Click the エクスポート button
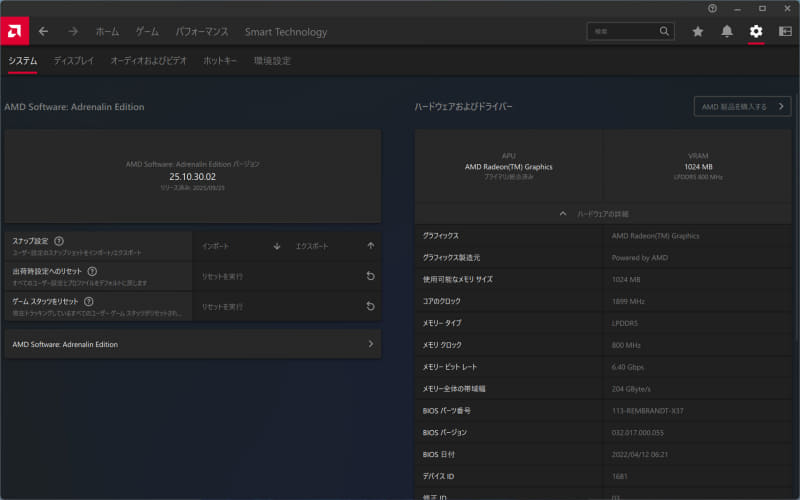Viewport: 800px width, 500px height. (x=334, y=246)
